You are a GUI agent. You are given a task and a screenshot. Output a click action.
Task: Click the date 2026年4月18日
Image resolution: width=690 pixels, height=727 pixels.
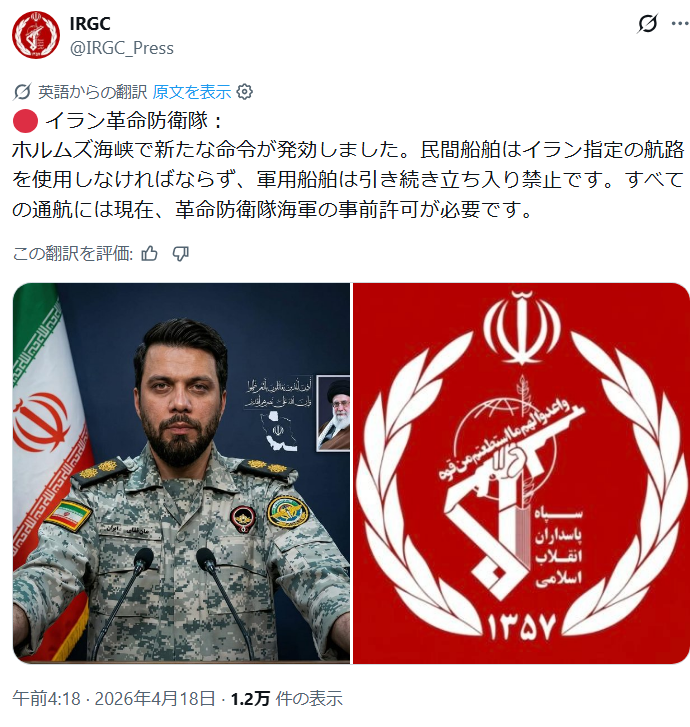155,698
